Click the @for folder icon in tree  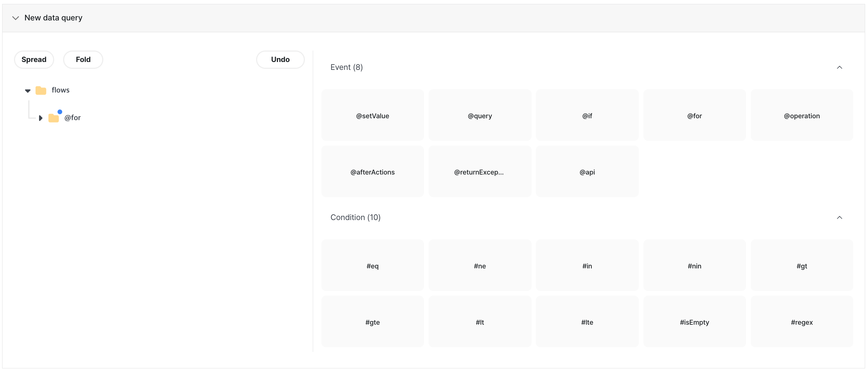54,118
